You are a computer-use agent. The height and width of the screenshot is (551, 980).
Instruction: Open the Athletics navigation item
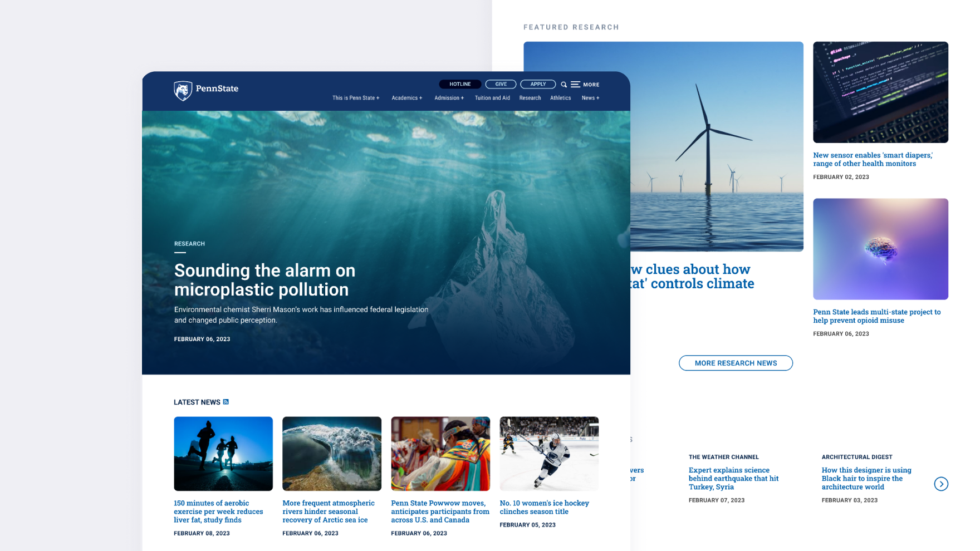pyautogui.click(x=560, y=98)
